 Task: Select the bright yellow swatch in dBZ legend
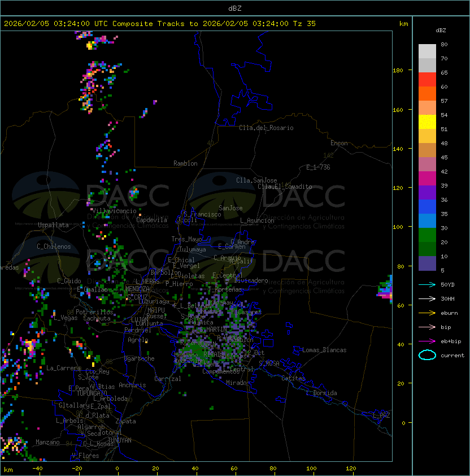(x=427, y=122)
